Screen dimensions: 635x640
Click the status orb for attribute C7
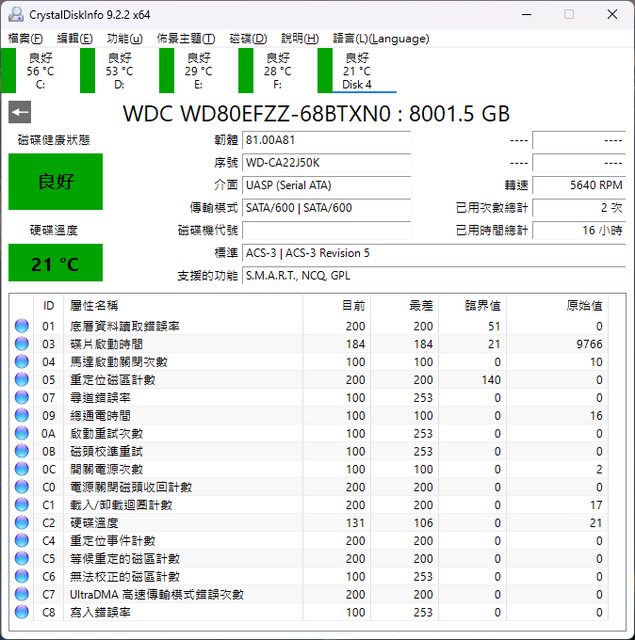pyautogui.click(x=22, y=594)
